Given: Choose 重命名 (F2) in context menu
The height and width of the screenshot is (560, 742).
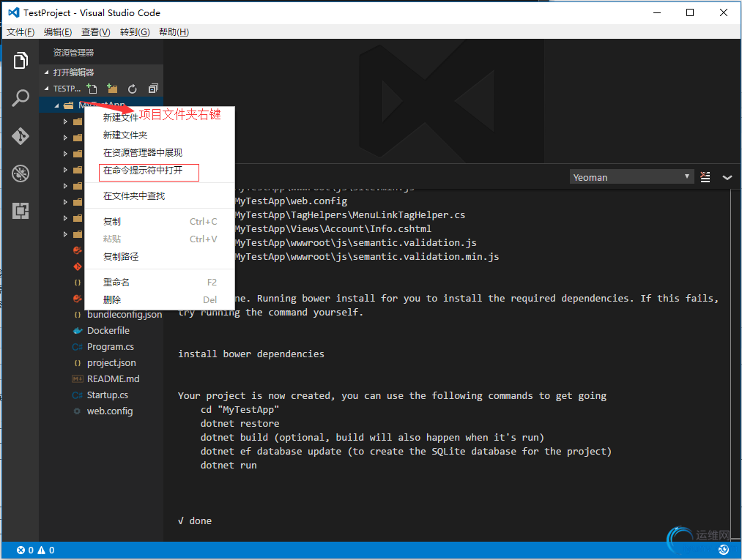Looking at the screenshot, I should (x=160, y=283).
